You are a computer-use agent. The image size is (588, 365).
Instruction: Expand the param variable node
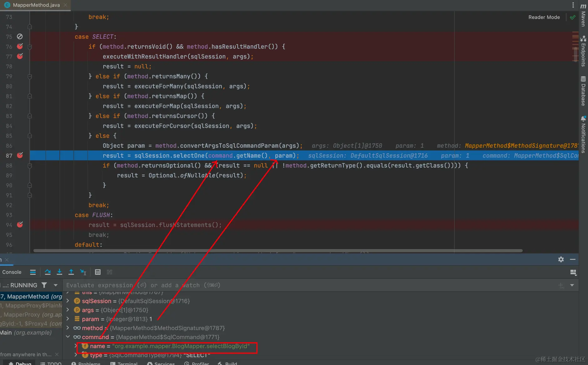pyautogui.click(x=68, y=319)
